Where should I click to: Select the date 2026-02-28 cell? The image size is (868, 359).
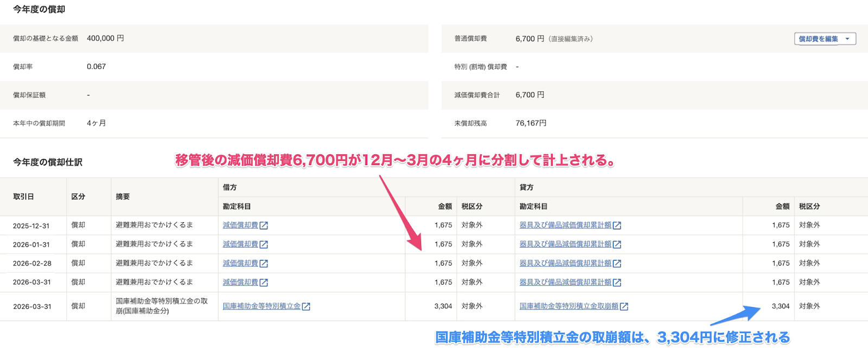33,263
